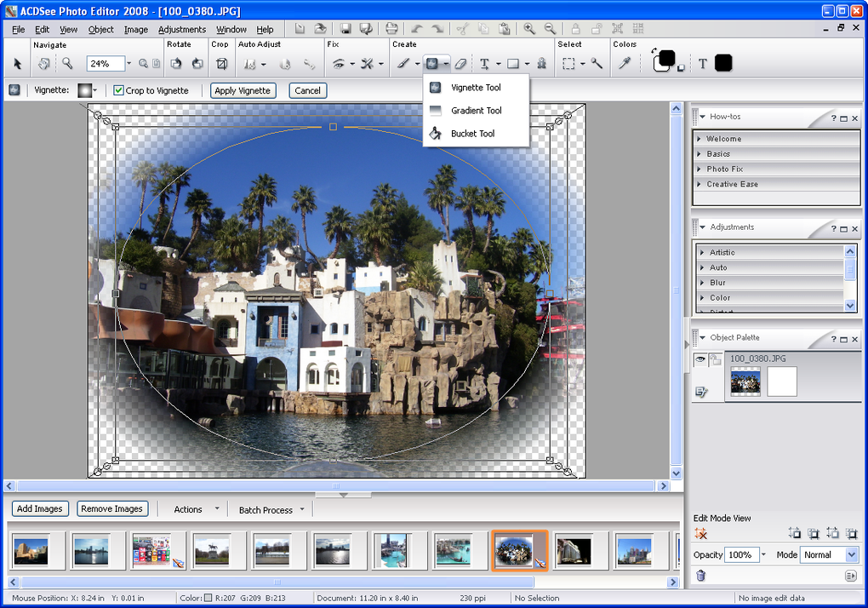The image size is (868, 608).
Task: Select the Text tool in the Create group
Action: coord(484,64)
